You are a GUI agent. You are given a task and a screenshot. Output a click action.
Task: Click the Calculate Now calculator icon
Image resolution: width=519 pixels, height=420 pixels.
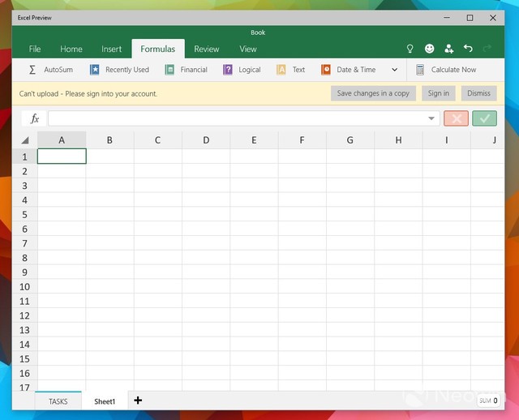click(420, 70)
